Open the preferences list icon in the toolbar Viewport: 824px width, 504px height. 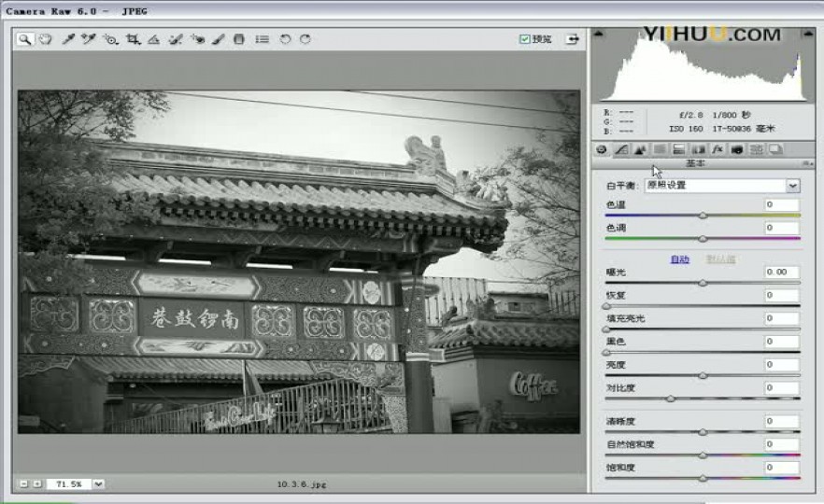[262, 39]
